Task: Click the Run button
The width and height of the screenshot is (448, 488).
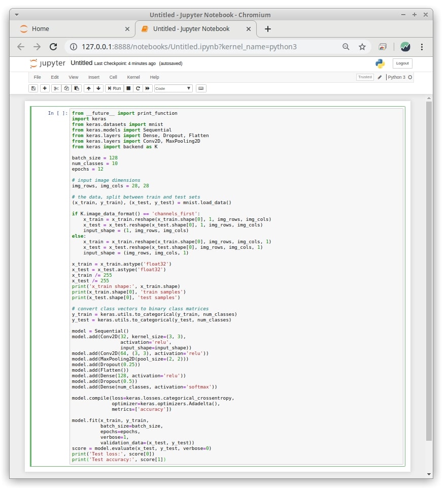Action: point(114,88)
